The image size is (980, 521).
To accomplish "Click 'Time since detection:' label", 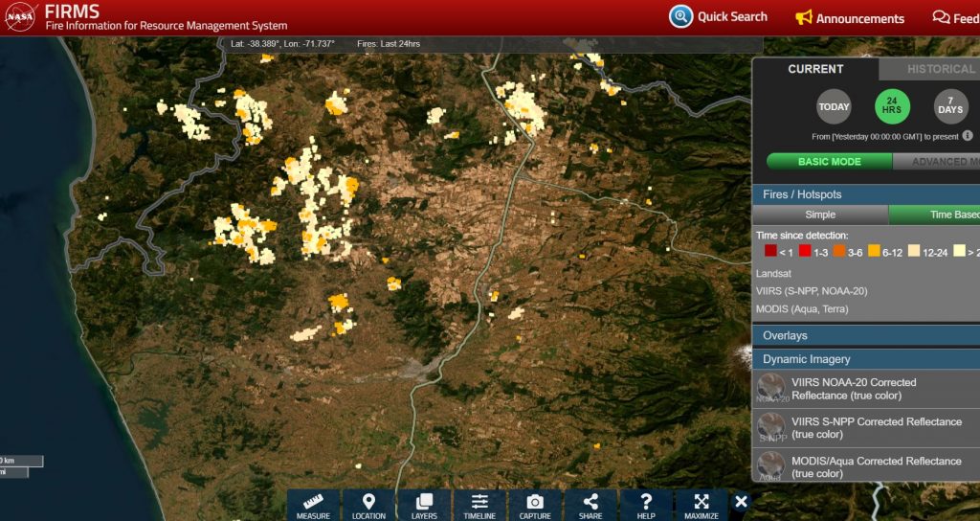I will [802, 236].
